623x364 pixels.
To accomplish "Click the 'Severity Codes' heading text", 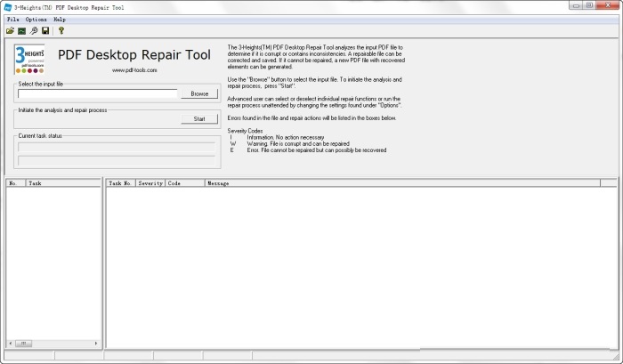I will (x=245, y=131).
